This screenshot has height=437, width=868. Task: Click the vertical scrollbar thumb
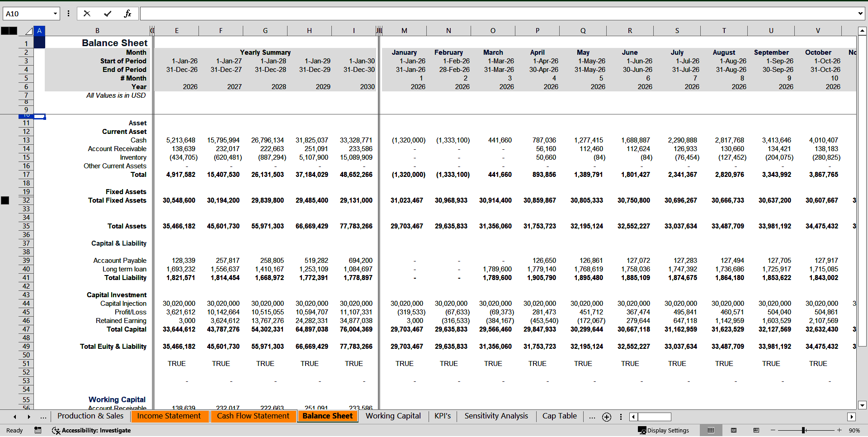click(862, 192)
